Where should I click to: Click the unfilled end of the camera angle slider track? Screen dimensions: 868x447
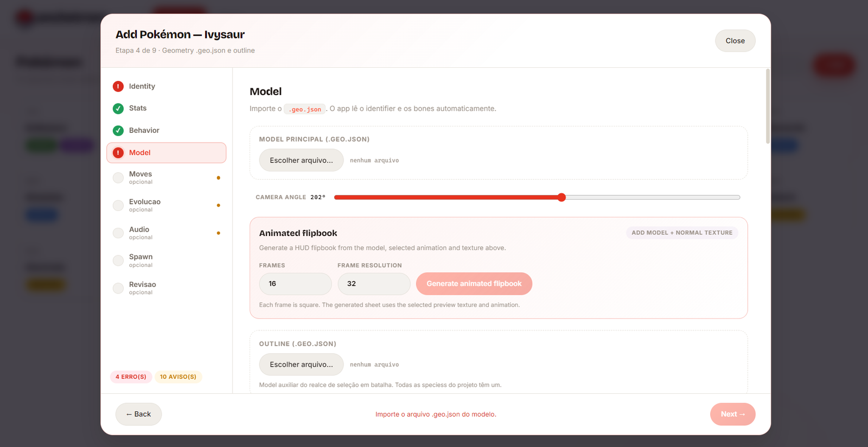click(653, 197)
